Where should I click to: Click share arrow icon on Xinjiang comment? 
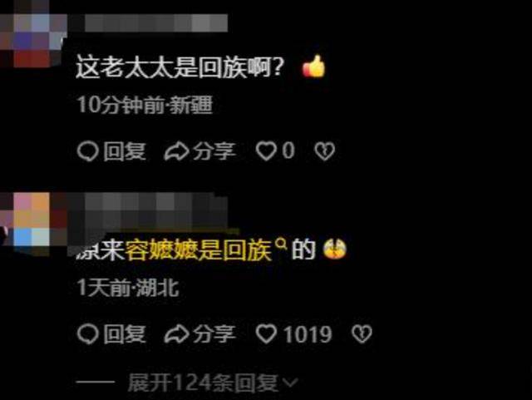coord(176,151)
